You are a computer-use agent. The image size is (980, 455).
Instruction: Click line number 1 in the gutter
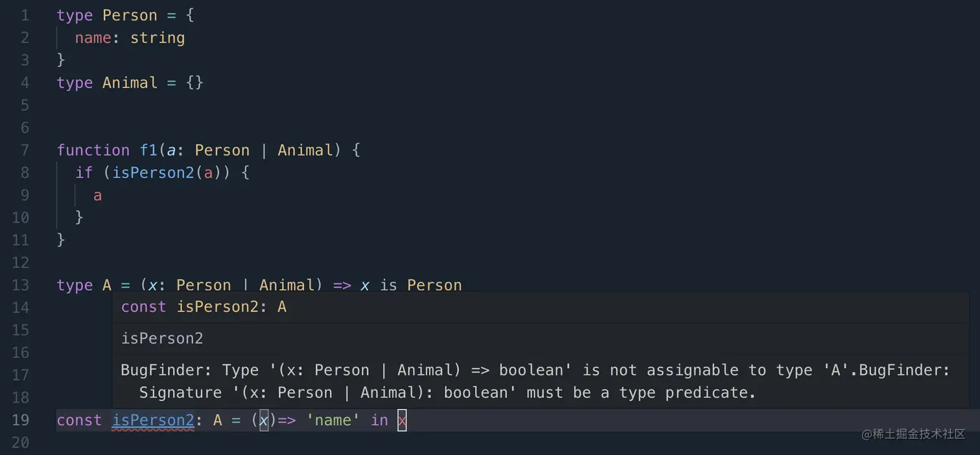tap(25, 15)
